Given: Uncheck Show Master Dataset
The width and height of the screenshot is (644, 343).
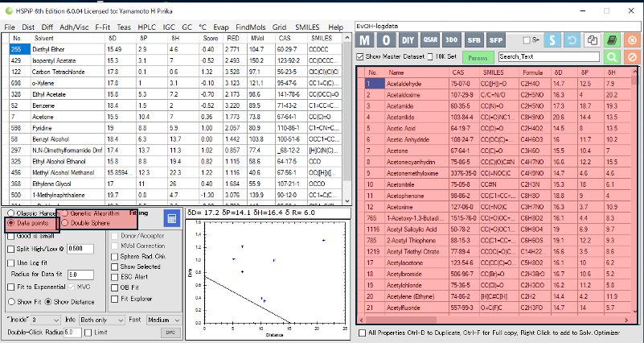Looking at the screenshot, I should (x=360, y=57).
